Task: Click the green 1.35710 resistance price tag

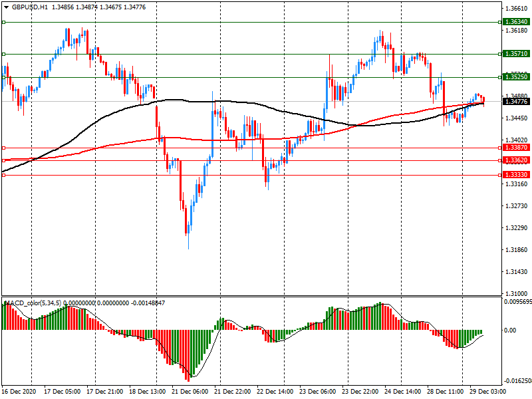Action: 517,54
